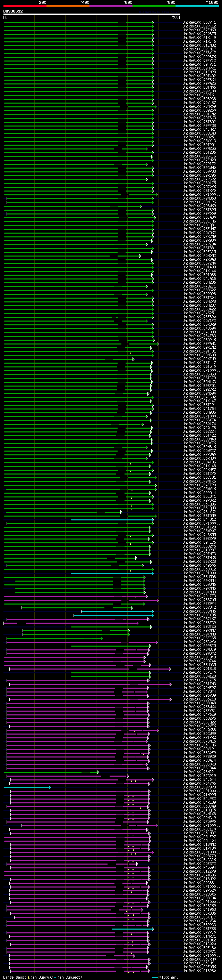The width and height of the screenshot is (222, 980).
Task: Select label UniRef100_B3TLN2
Action: coord(199,114)
